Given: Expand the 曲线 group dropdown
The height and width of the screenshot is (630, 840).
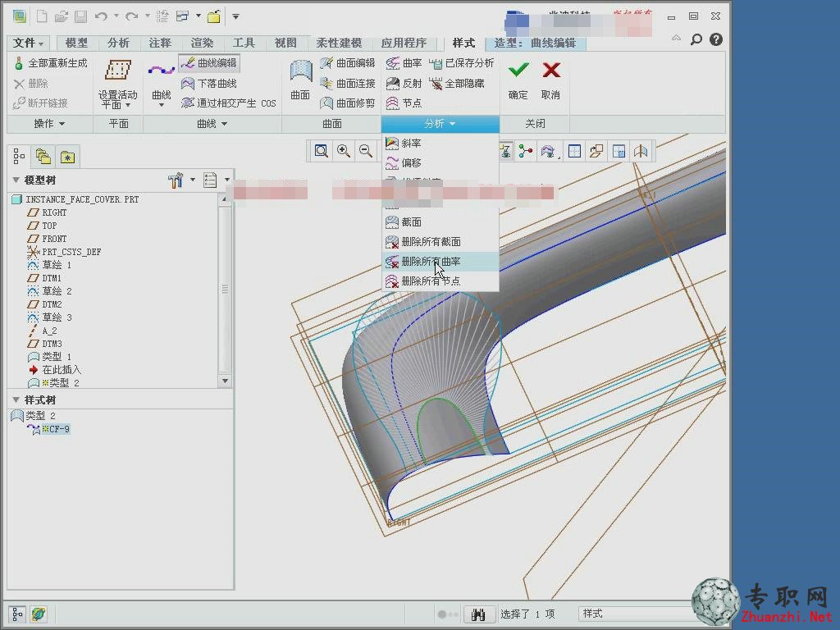Looking at the screenshot, I should [212, 124].
